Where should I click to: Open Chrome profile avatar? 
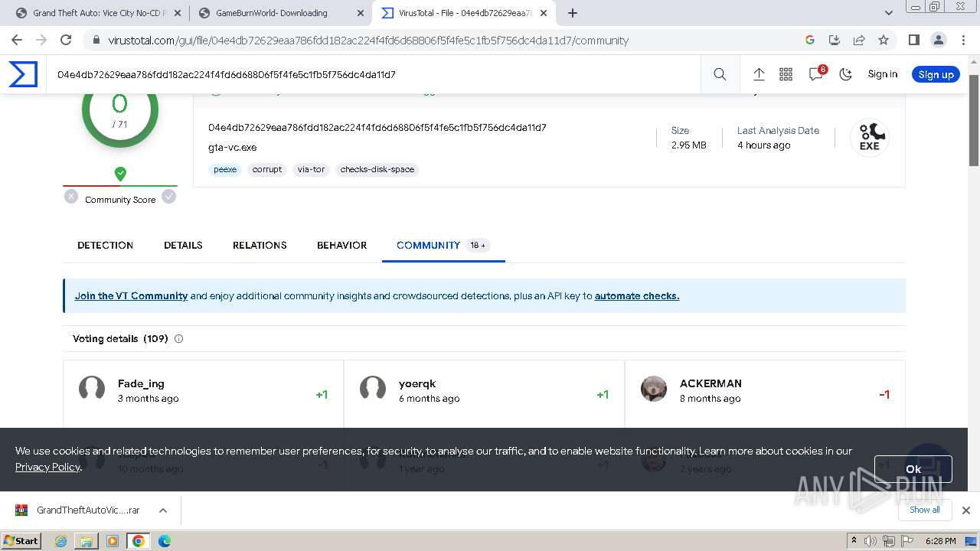[x=938, y=40]
